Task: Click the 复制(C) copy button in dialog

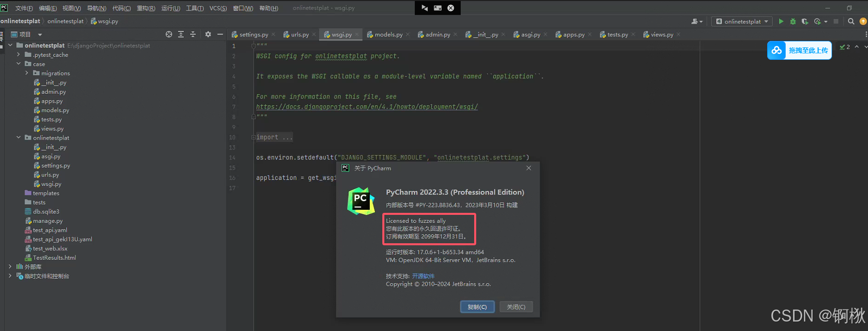Action: coord(477,307)
